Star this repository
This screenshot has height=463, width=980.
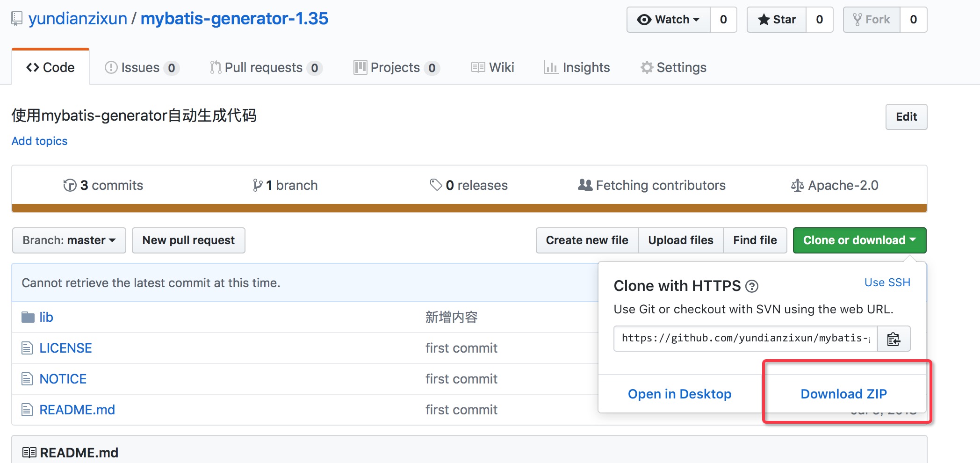(x=777, y=20)
